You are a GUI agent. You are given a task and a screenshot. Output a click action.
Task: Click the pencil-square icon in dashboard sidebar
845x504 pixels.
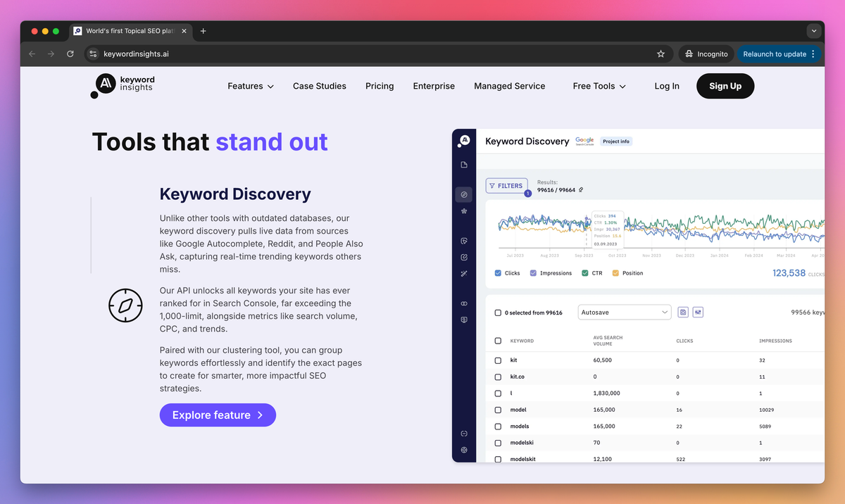click(x=464, y=258)
